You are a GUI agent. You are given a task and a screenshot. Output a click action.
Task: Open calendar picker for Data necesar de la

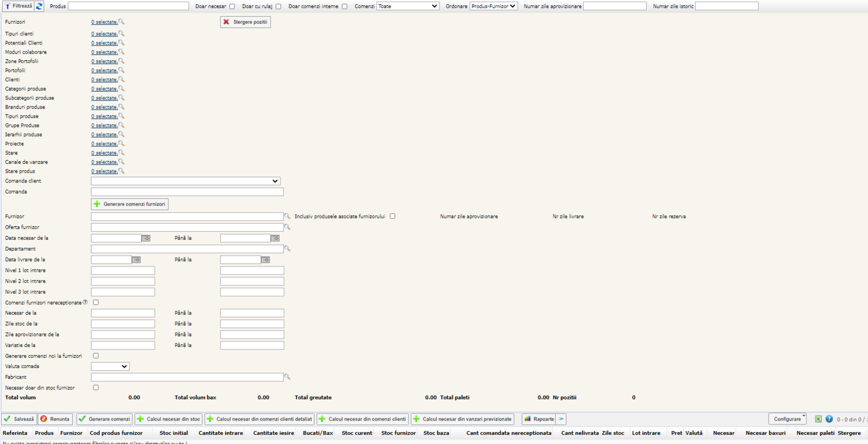[146, 238]
